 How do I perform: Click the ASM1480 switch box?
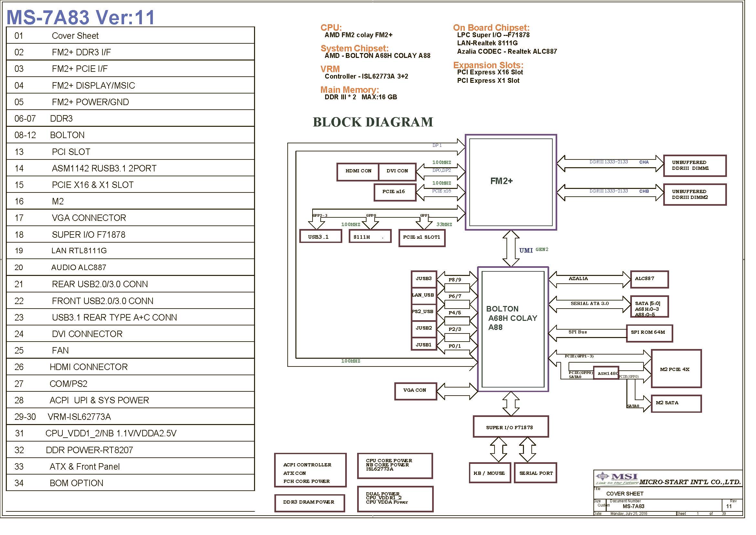coord(606,373)
